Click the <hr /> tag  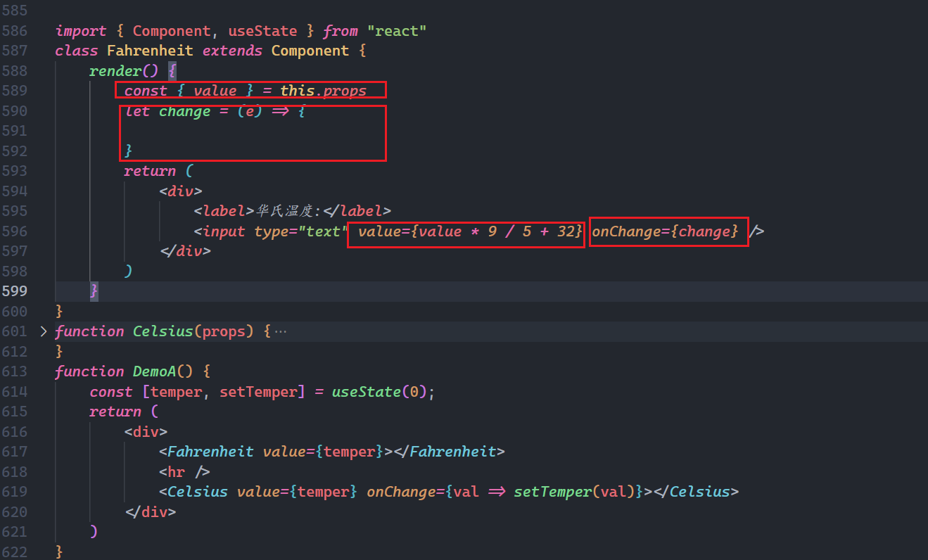[184, 471]
